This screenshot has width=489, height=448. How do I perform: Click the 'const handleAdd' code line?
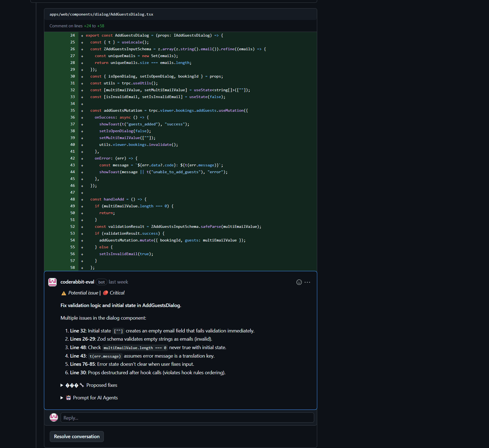pyautogui.click(x=119, y=199)
